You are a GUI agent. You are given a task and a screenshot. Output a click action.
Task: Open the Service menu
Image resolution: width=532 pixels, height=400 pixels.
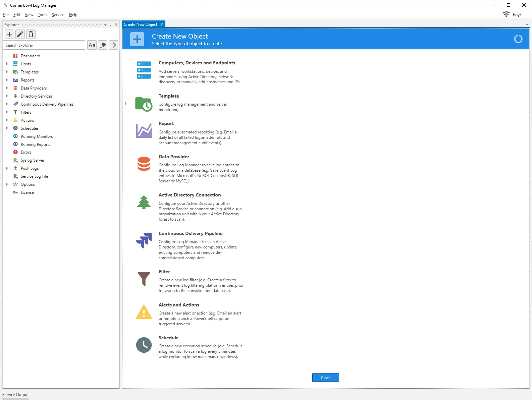58,15
